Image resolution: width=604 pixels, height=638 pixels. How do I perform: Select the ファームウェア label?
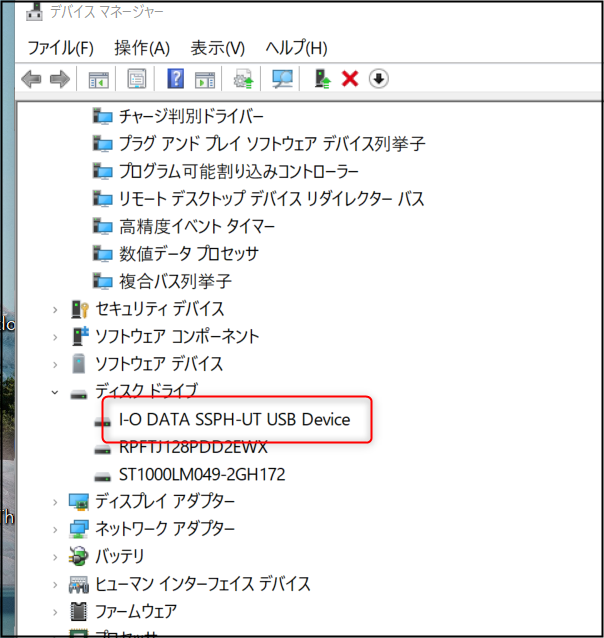pyautogui.click(x=136, y=611)
